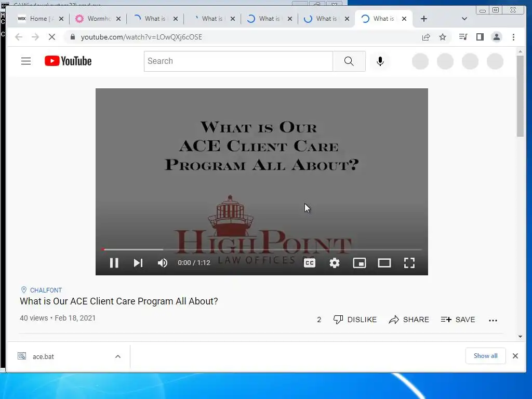Share the video
Viewport: 532px width, 399px height.
tap(409, 320)
